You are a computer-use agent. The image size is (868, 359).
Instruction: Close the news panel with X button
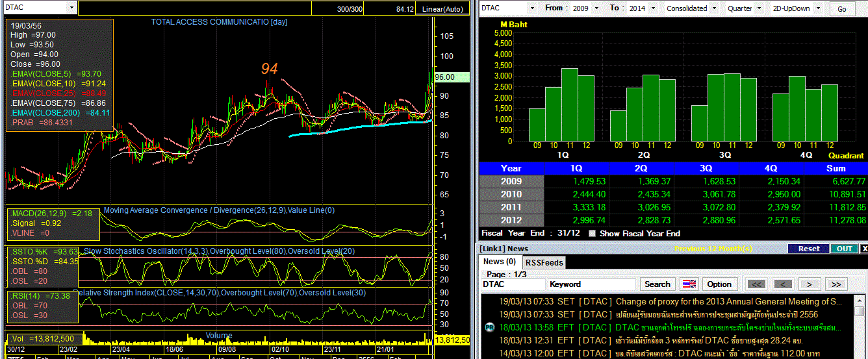coord(863,249)
